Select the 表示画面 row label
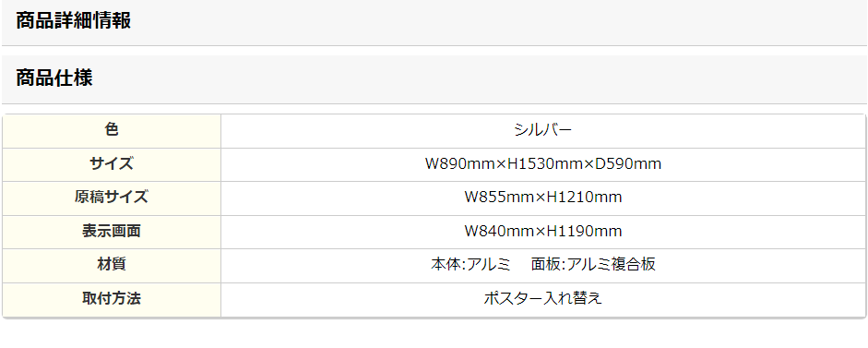Viewport: 868px width, 348px height. point(112,232)
